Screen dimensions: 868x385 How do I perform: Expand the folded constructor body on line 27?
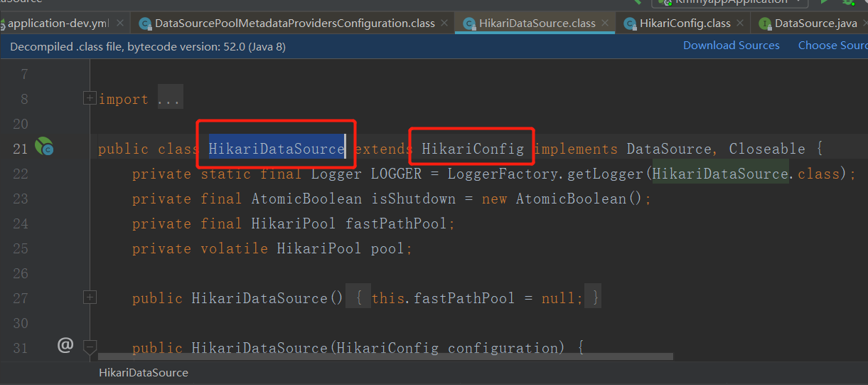(90, 297)
